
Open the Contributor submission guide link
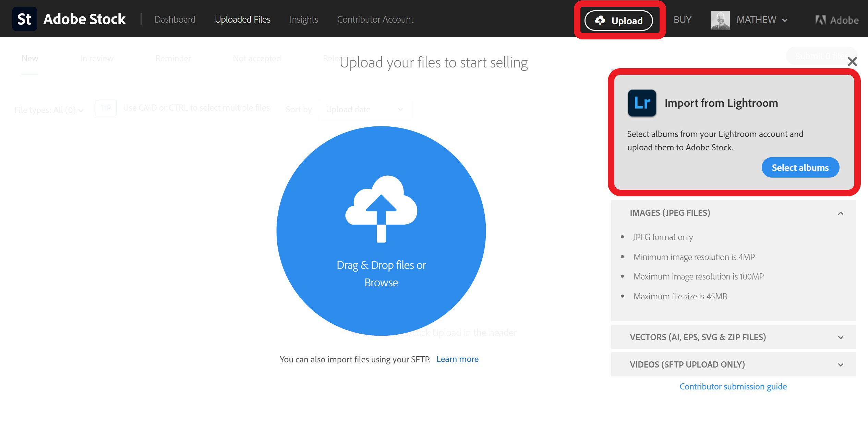pos(733,386)
